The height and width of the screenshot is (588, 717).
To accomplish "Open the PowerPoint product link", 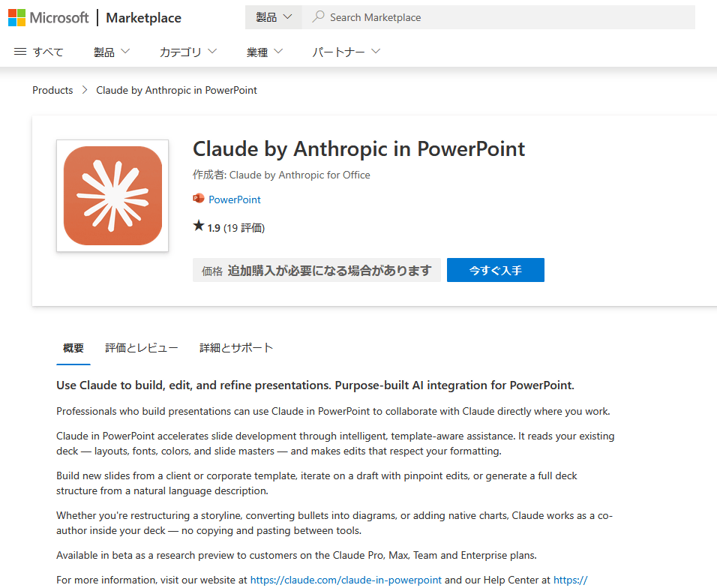I will [235, 199].
